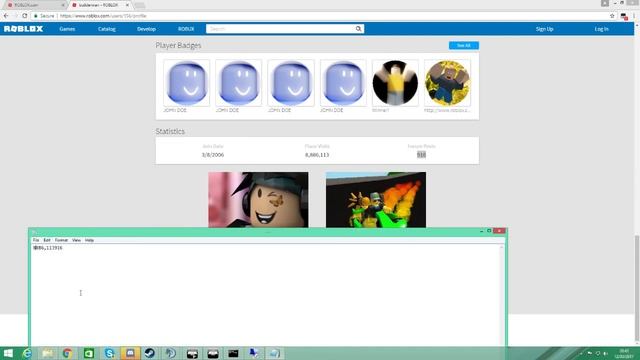Open Discord from taskbar
This screenshot has height=360, width=640.
(x=130, y=353)
